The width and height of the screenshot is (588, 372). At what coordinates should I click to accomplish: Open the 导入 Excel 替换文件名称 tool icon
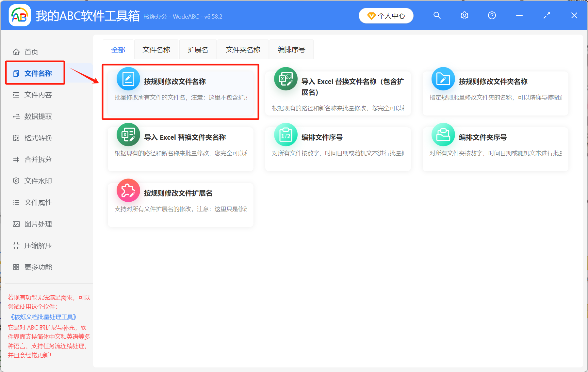tap(286, 79)
